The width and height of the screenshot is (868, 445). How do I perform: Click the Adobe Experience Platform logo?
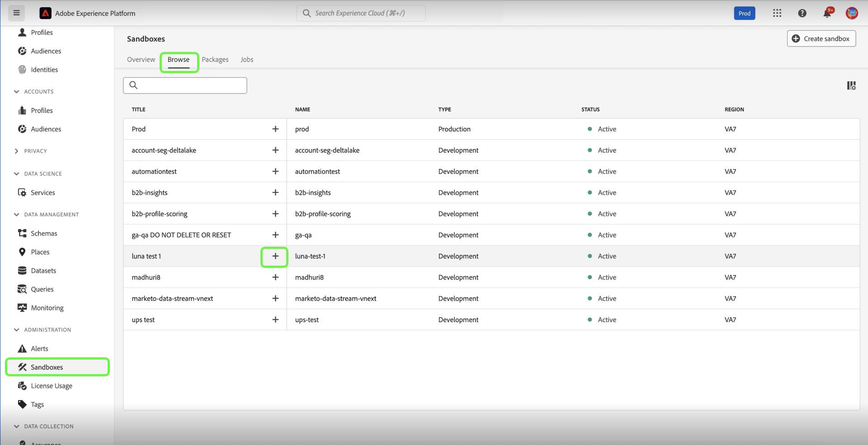coord(46,14)
